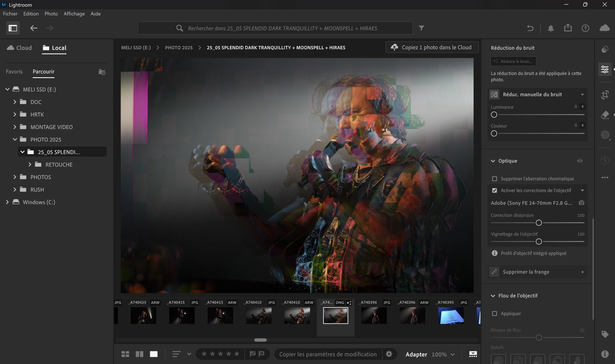
Task: Open the Affichage menu
Action: pos(74,14)
